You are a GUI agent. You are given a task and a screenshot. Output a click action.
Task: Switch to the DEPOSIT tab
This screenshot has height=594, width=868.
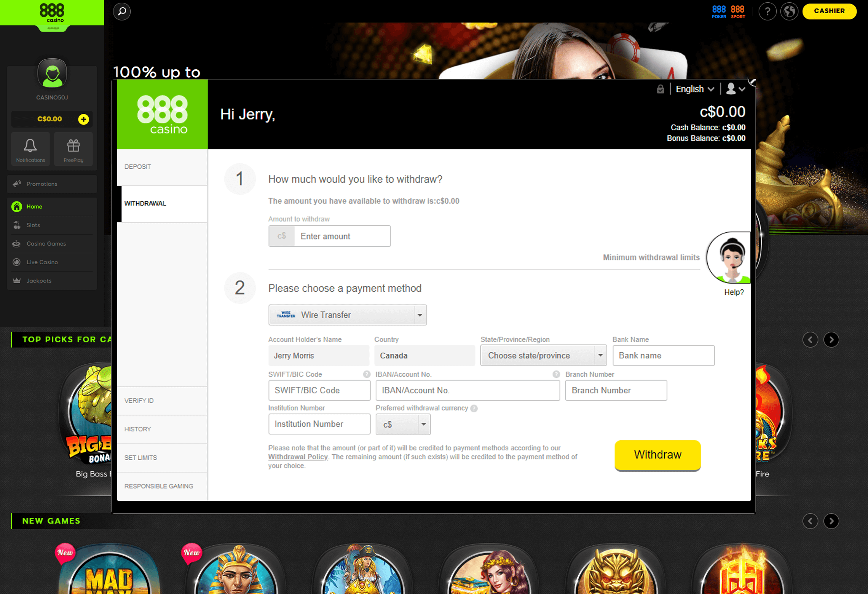pos(163,167)
